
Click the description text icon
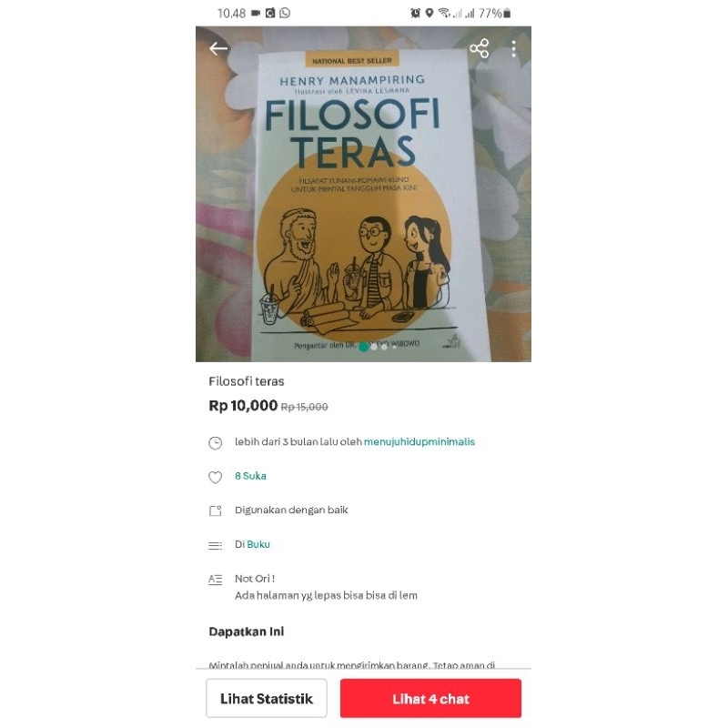215,580
